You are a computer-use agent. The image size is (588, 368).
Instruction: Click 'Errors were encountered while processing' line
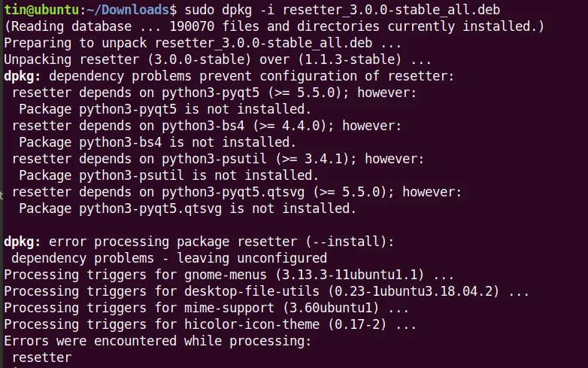click(157, 341)
